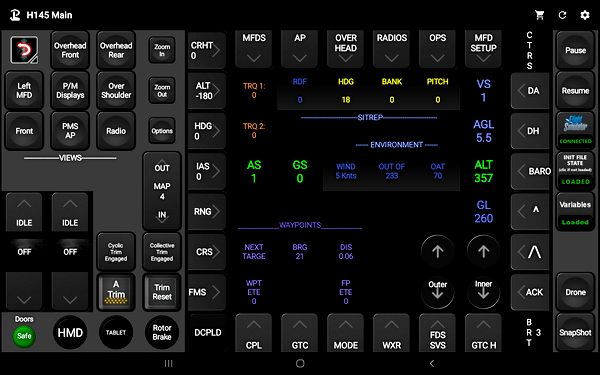Click the Inner down arrow knob

click(484, 292)
